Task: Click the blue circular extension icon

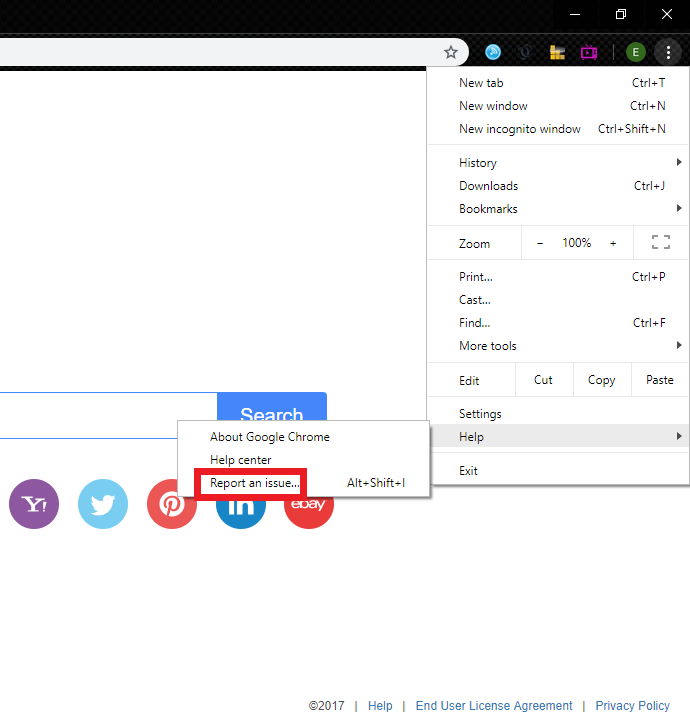Action: click(x=493, y=52)
